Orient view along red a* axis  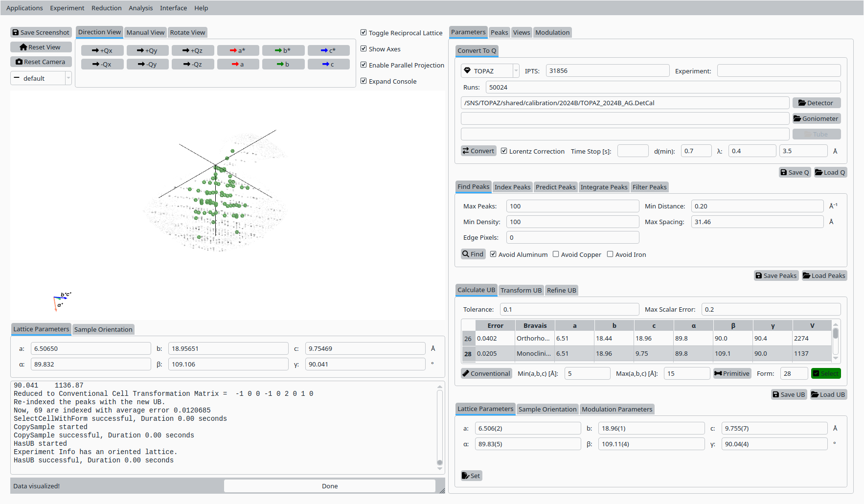point(238,50)
